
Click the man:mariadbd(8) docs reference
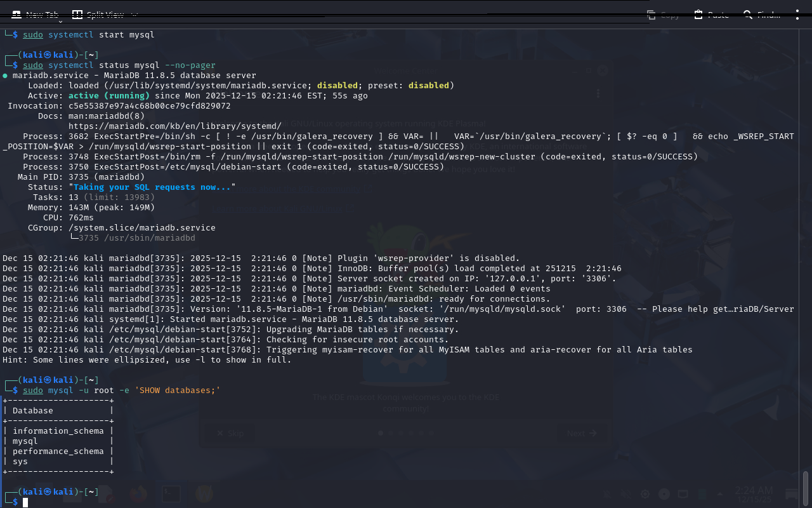click(106, 116)
